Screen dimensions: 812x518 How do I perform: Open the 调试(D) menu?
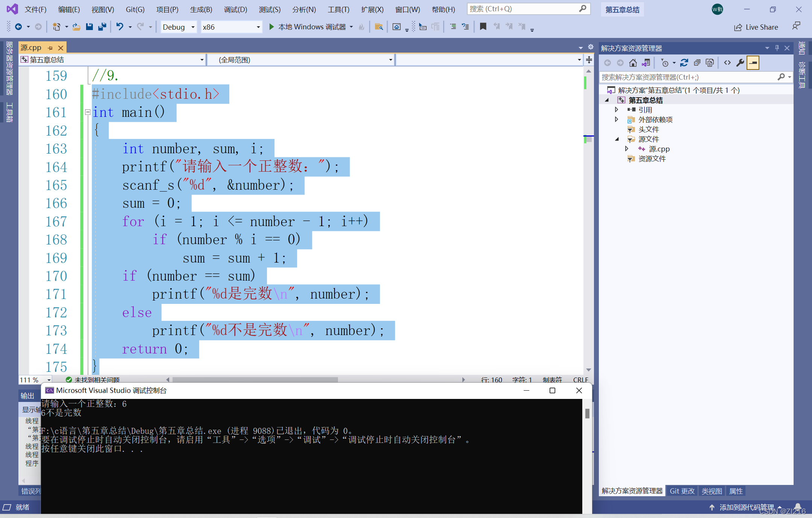tap(235, 9)
